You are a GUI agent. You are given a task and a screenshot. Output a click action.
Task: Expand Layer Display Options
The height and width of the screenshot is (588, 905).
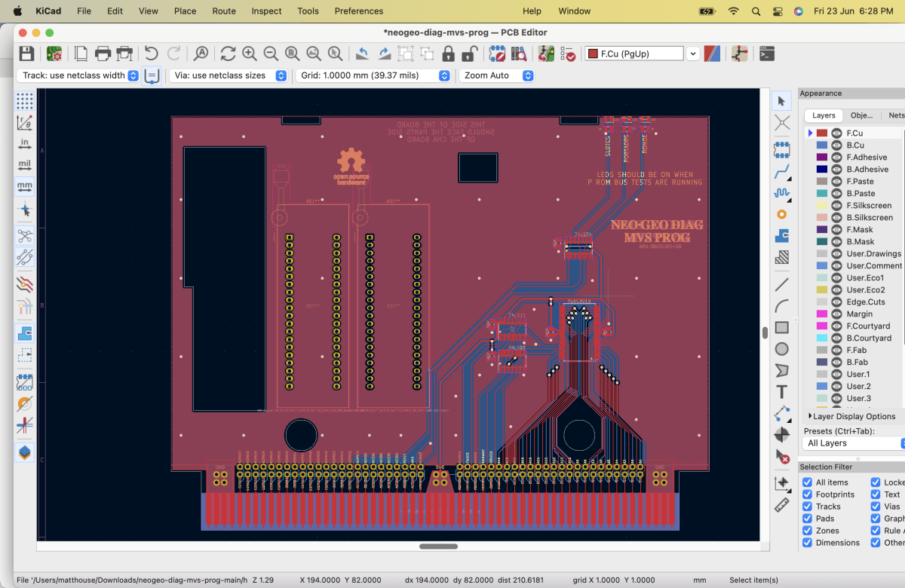pyautogui.click(x=854, y=416)
